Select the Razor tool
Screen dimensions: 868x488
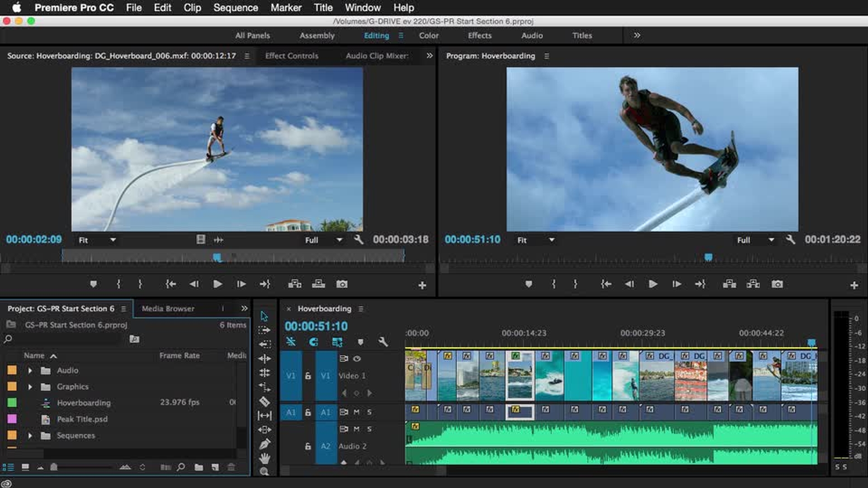click(x=264, y=401)
